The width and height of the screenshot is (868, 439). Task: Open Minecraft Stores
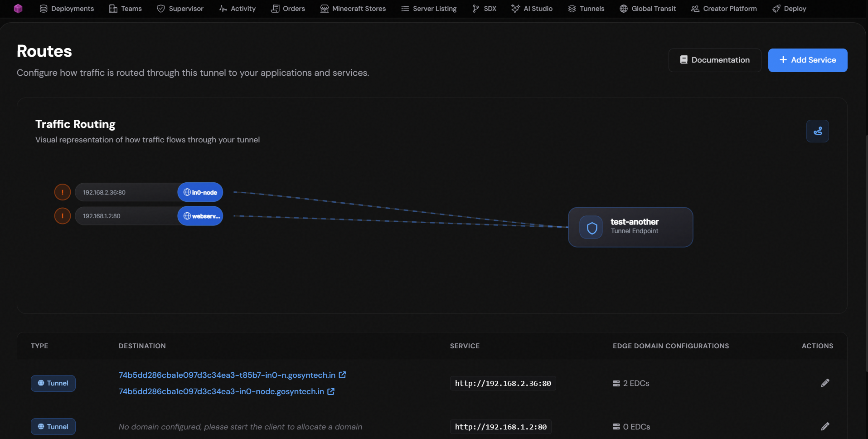353,9
